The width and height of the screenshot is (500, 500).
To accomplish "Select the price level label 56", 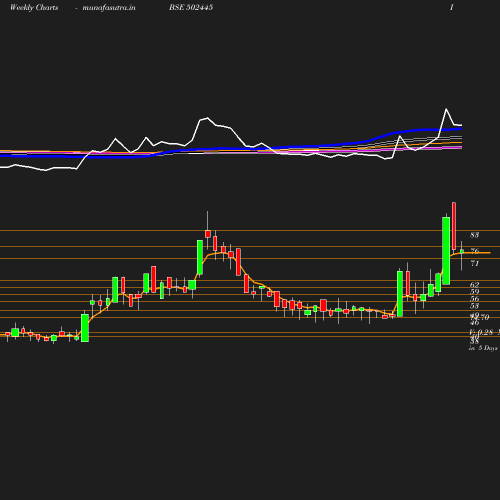I will 474,299.
